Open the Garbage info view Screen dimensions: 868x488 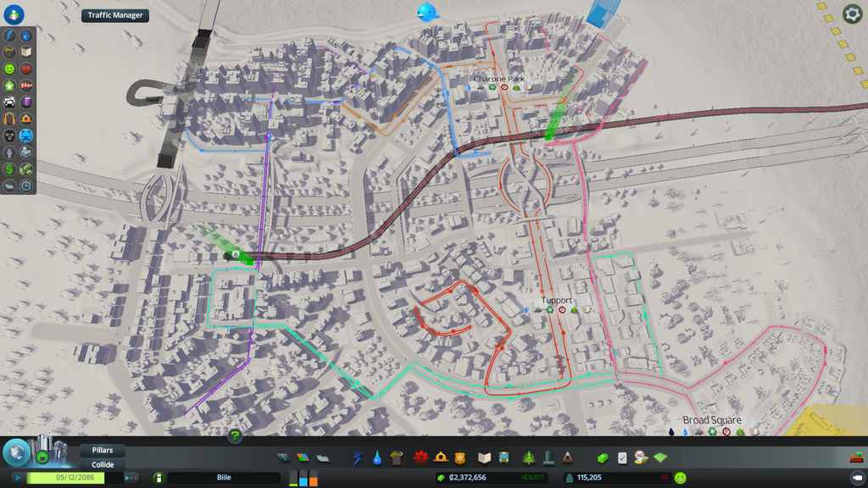point(9,52)
